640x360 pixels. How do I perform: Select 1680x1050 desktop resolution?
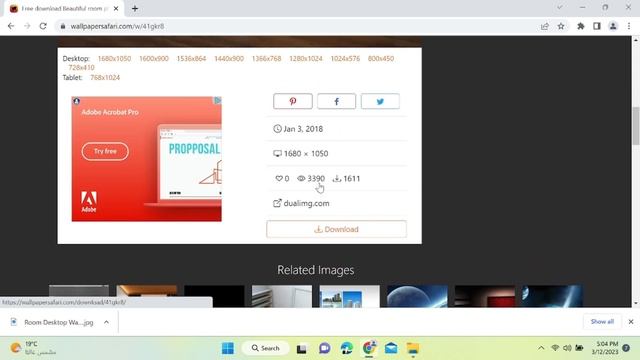(114, 58)
